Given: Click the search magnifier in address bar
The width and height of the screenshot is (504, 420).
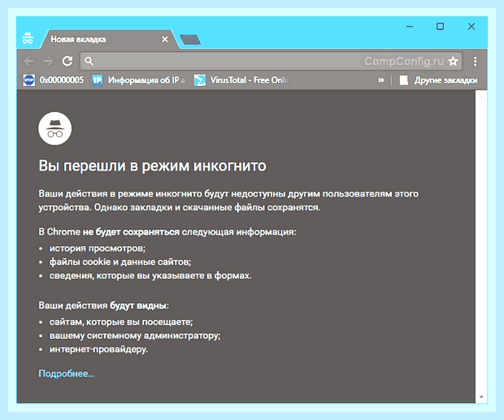Looking at the screenshot, I should (89, 61).
